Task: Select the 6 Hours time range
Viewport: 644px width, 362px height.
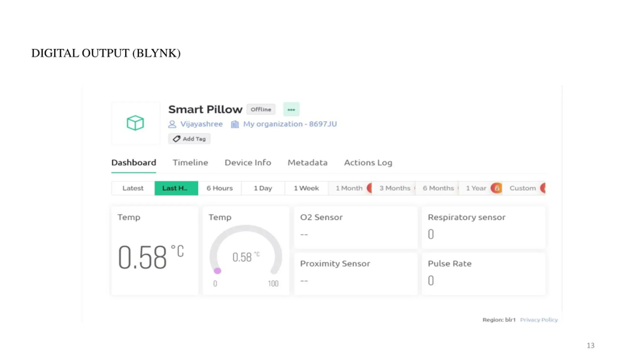Action: [220, 188]
